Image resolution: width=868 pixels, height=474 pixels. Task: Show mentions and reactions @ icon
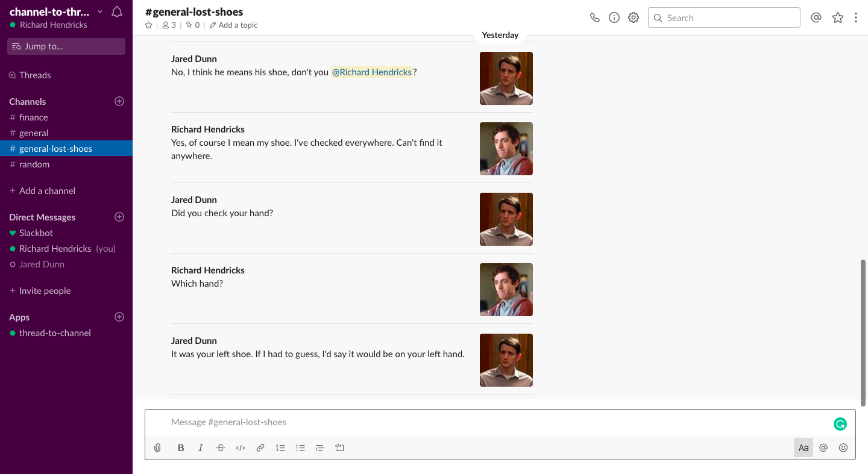816,17
